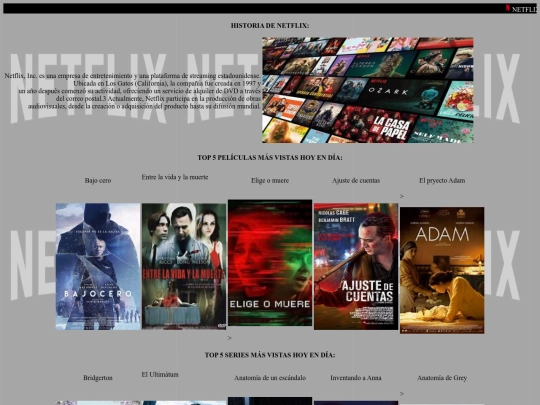Click 'TOP 5 PELÍCULAS MÁS VISTAS HOY EN DÍA:' heading
540x405 pixels.
[270, 157]
